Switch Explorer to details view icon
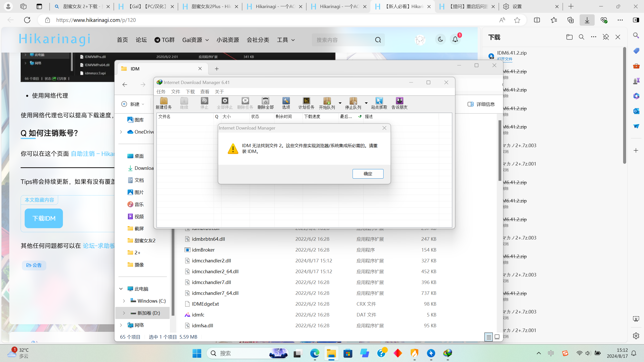 (488, 337)
